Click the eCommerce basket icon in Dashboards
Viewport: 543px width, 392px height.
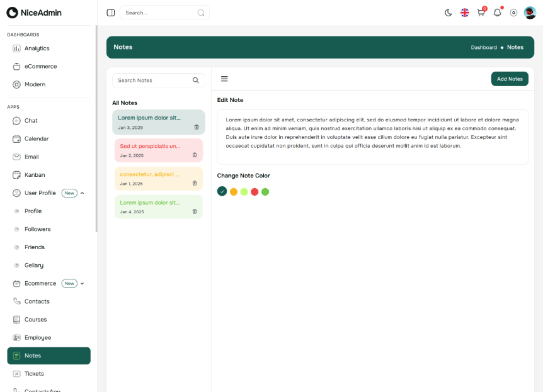[16, 67]
